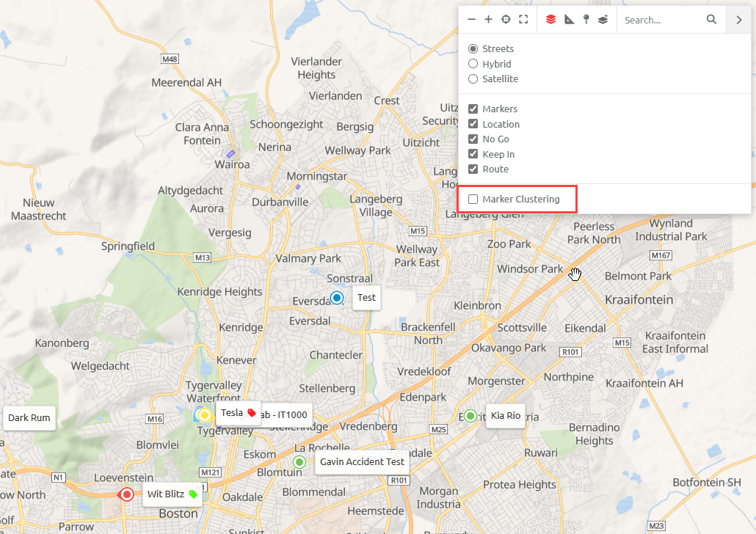This screenshot has width=756, height=534.
Task: Click the add layer icon
Action: 603,20
